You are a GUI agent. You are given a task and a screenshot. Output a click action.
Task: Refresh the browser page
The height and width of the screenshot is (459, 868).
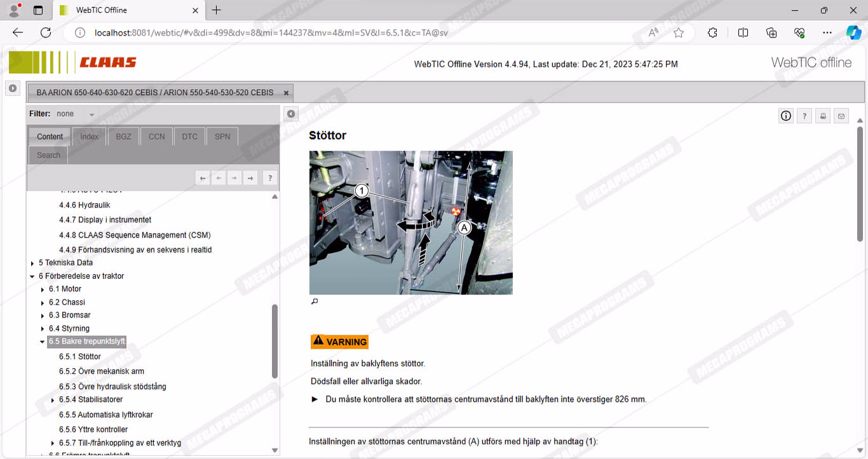coord(46,32)
